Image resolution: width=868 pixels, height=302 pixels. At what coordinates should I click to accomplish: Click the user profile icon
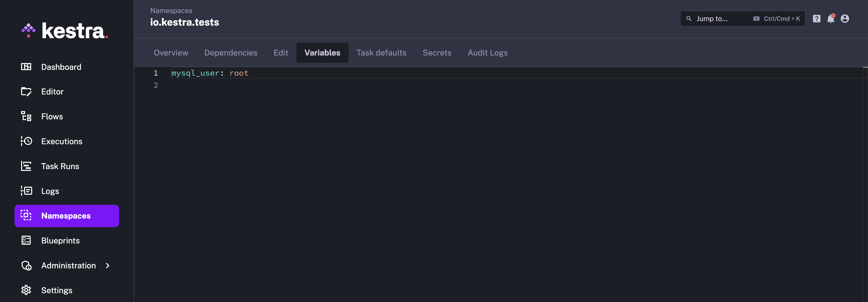pyautogui.click(x=845, y=19)
